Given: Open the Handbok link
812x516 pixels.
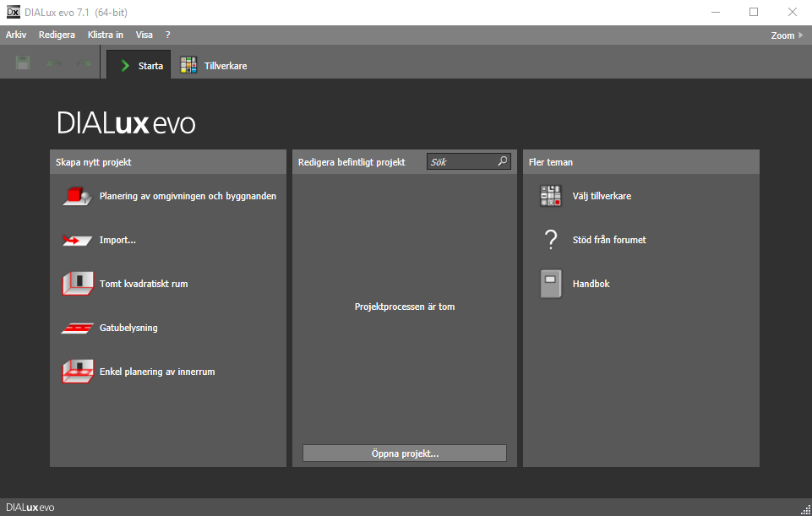Looking at the screenshot, I should click(x=591, y=284).
